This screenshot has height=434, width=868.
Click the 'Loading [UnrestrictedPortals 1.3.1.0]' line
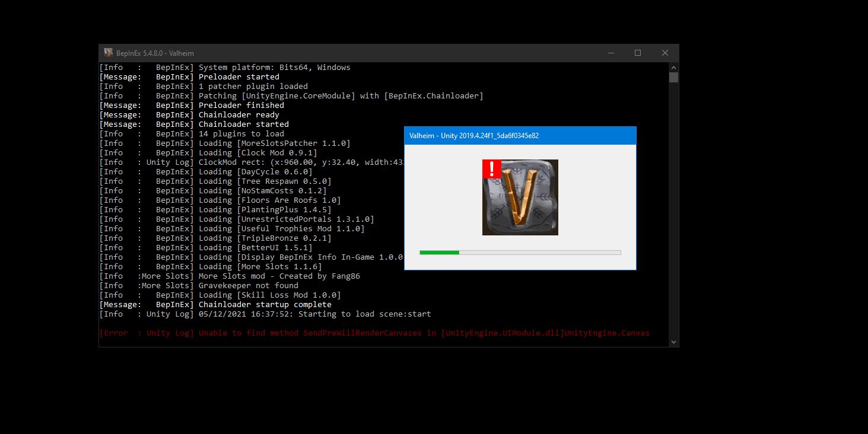pos(237,219)
